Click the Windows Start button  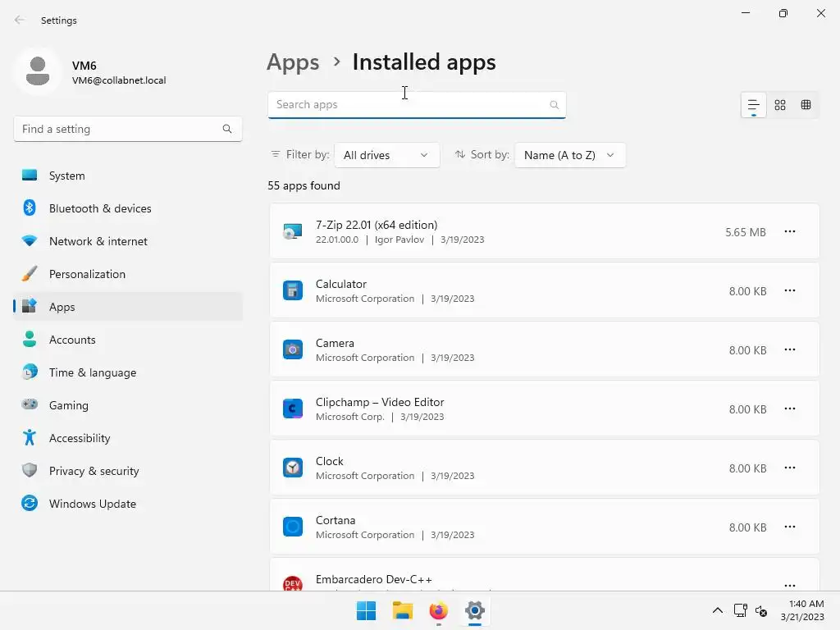(366, 611)
